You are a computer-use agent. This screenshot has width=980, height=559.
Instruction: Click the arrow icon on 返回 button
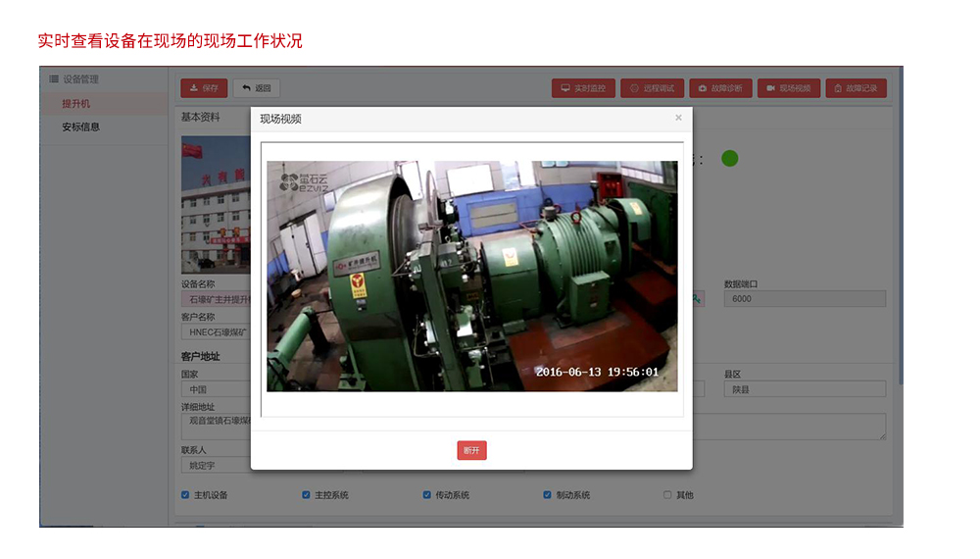click(x=246, y=87)
